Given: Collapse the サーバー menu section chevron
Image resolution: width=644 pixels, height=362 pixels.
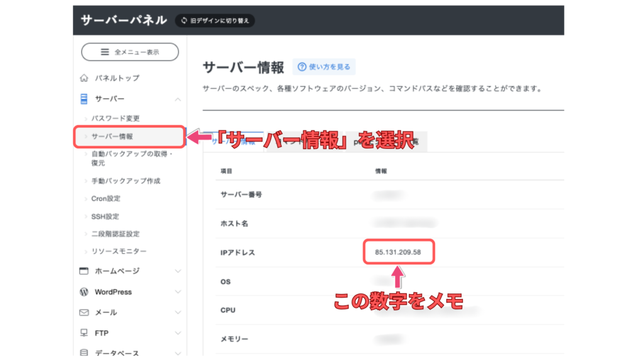Looking at the screenshot, I should coord(177,99).
